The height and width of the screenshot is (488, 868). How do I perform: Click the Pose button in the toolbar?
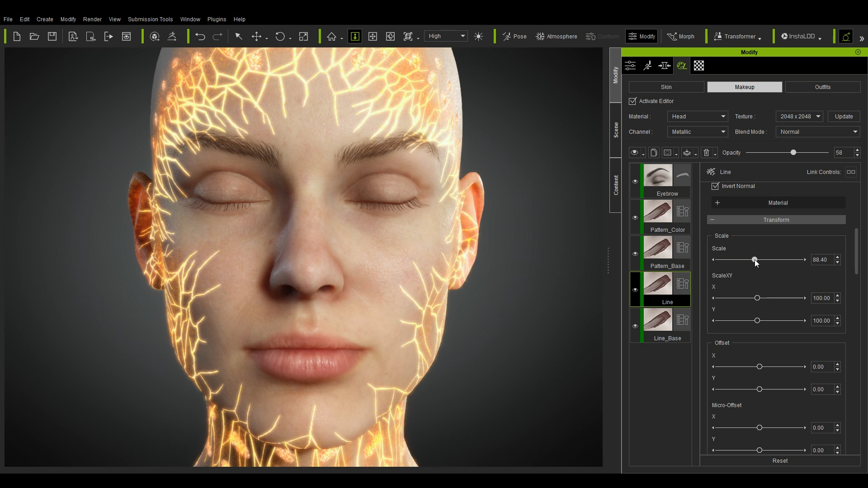515,37
